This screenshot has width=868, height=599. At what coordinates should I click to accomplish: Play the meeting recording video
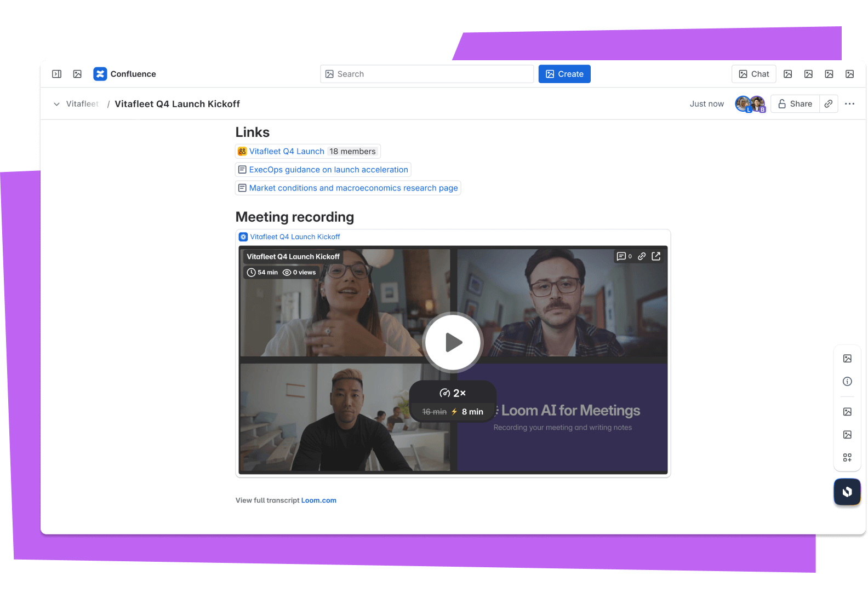point(453,343)
